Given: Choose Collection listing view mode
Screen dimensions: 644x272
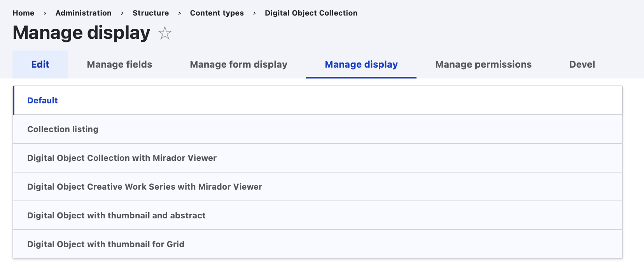Looking at the screenshot, I should [63, 129].
